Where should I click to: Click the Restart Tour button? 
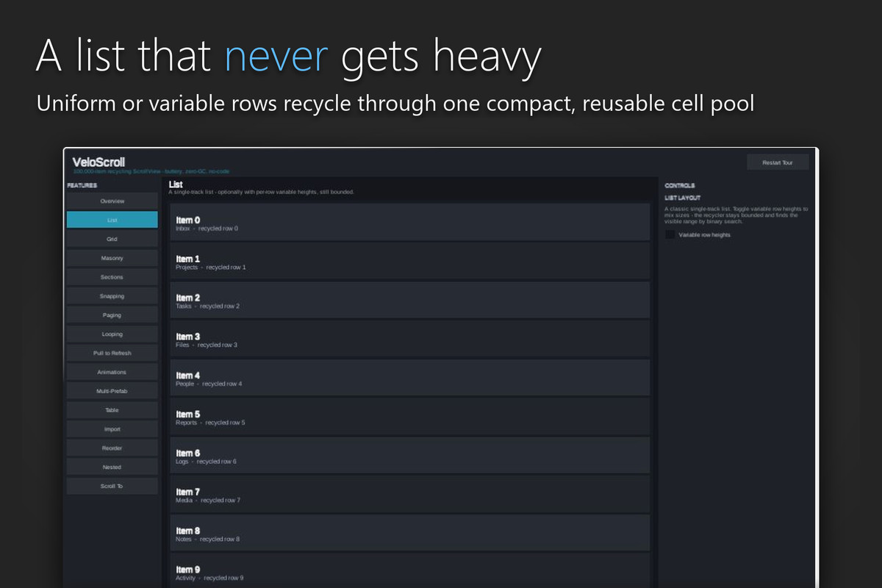(778, 162)
